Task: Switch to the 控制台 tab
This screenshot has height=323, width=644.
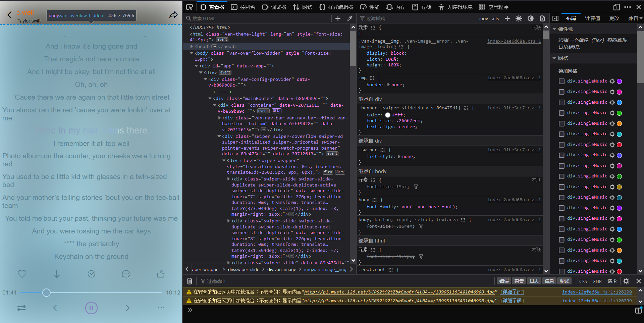Action: pyautogui.click(x=243, y=7)
